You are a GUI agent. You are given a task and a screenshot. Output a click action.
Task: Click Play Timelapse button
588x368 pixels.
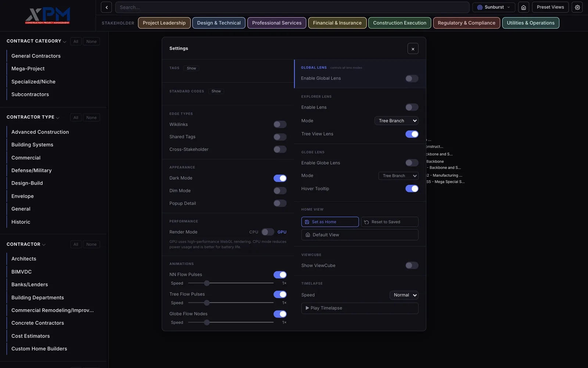click(x=360, y=308)
